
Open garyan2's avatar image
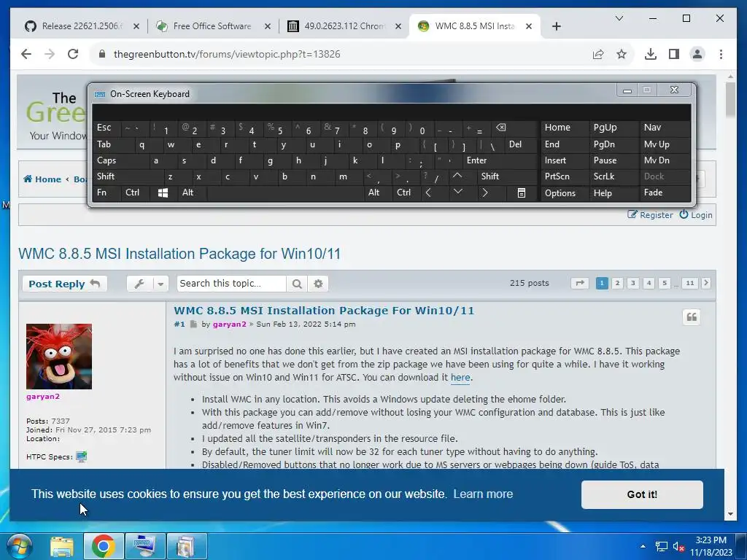coord(59,357)
